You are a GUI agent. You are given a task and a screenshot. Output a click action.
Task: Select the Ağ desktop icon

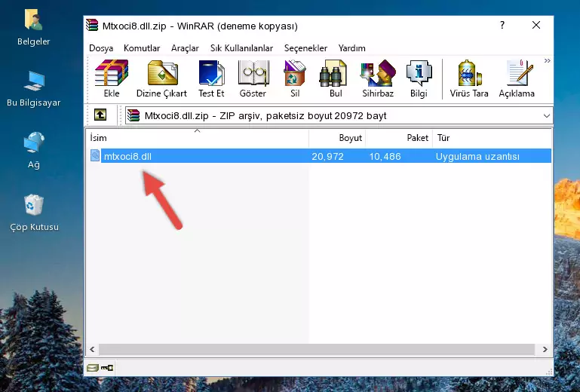click(34, 150)
